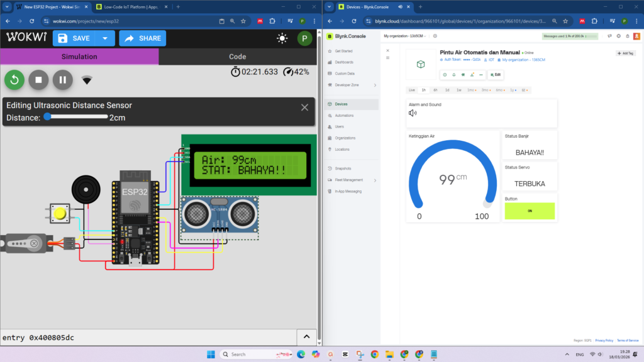Viewport: 644px width, 362px height.
Task: Open Blynk user avatar menu
Action: click(x=636, y=36)
